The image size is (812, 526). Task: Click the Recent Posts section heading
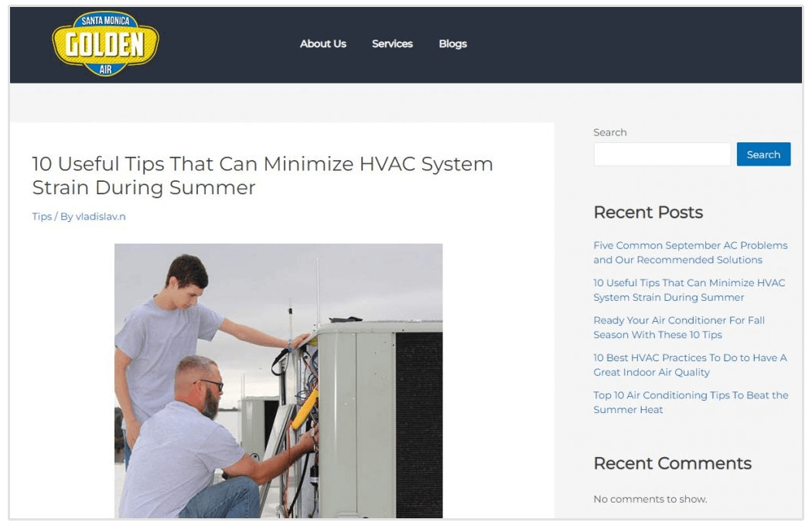647,212
